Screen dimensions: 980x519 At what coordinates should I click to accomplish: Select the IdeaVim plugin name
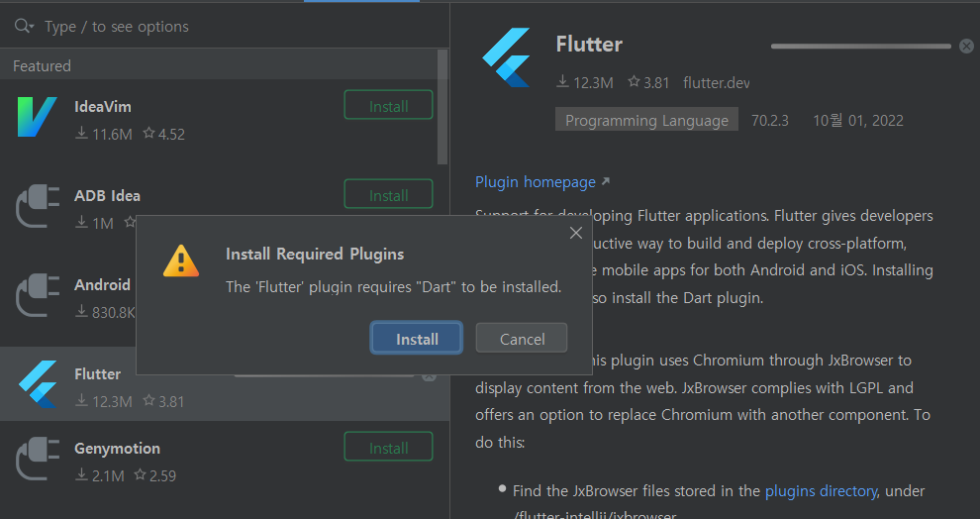(103, 106)
